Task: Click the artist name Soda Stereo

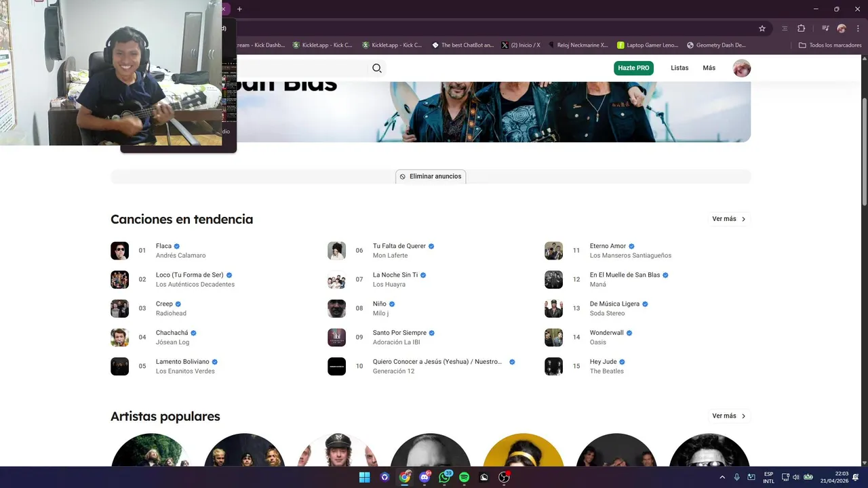Action: coord(607,313)
